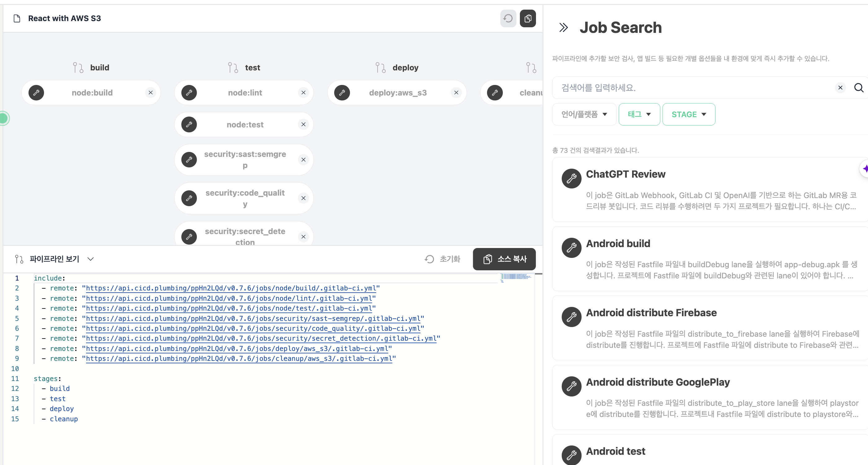Expand the 파이프라인 보기 view selector
Viewport: 868px width, 465px height.
point(90,259)
